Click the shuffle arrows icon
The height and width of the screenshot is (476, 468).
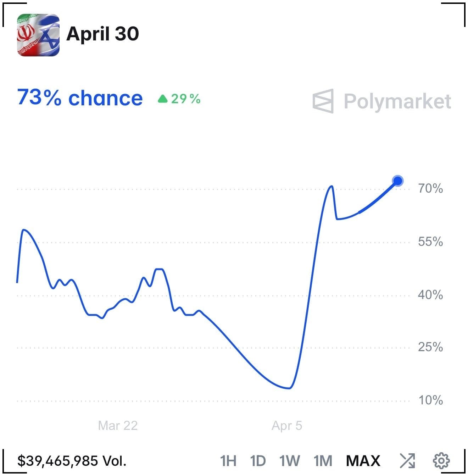pos(407,461)
